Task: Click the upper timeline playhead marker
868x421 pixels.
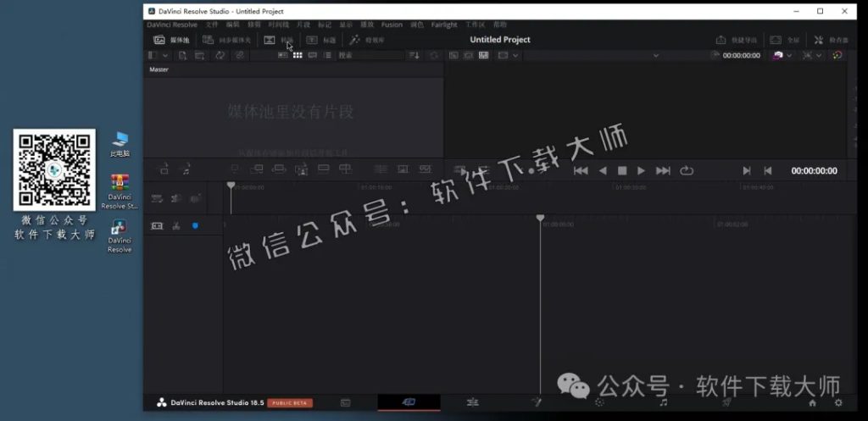Action: point(231,185)
